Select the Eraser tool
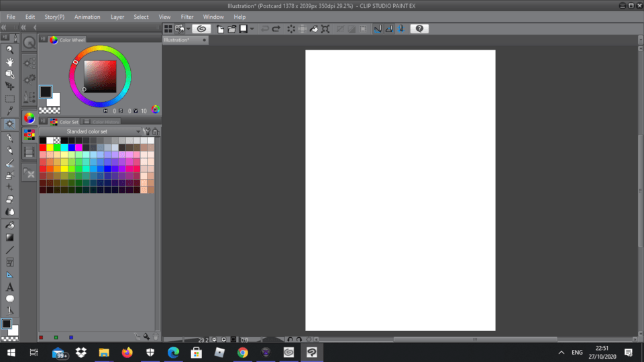Screen dimensions: 644x362 click(x=10, y=200)
